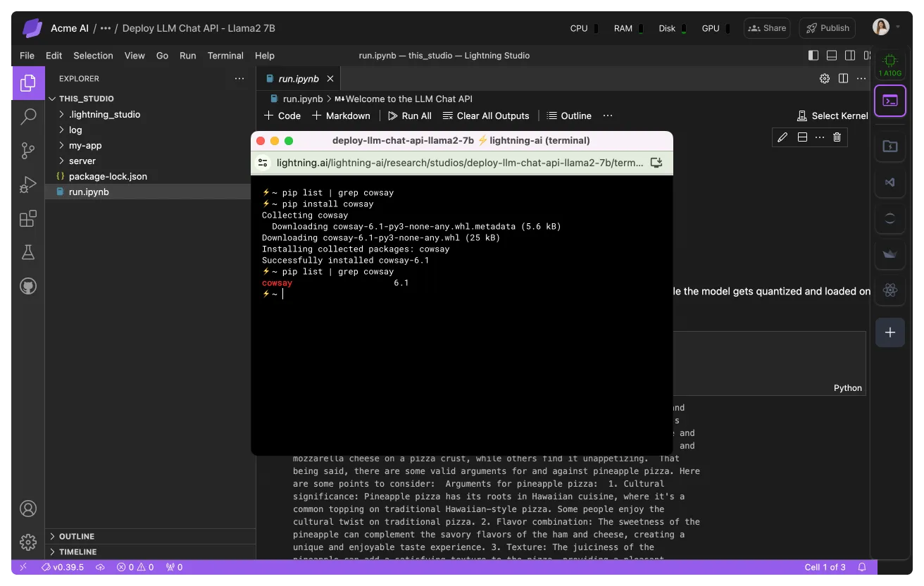
Task: Click Clear All Outputs
Action: (485, 116)
